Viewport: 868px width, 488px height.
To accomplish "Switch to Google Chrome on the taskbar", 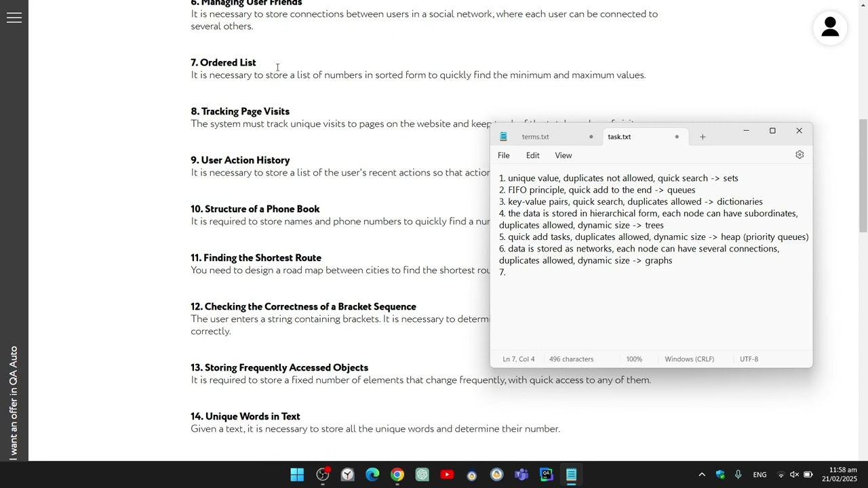I will [x=397, y=474].
